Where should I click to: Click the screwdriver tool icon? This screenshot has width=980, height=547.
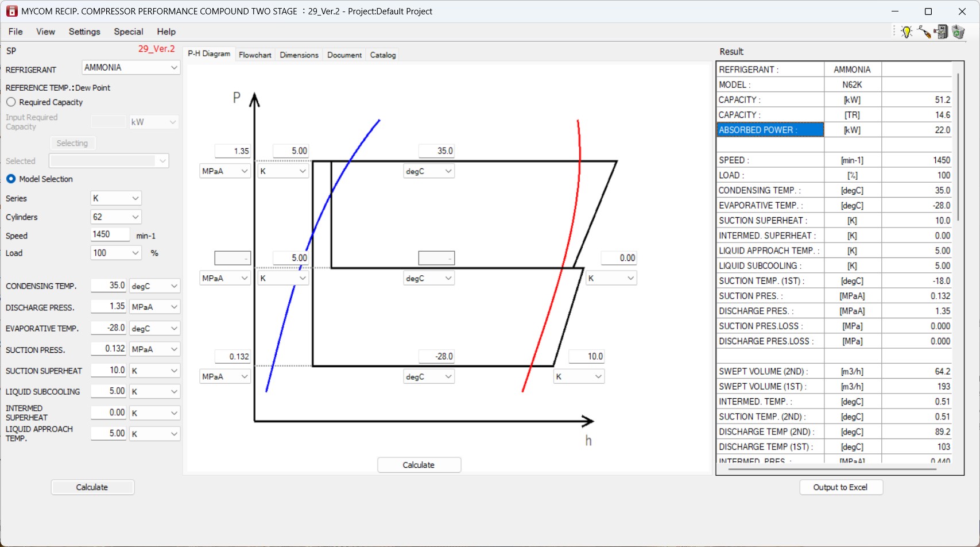click(x=924, y=32)
